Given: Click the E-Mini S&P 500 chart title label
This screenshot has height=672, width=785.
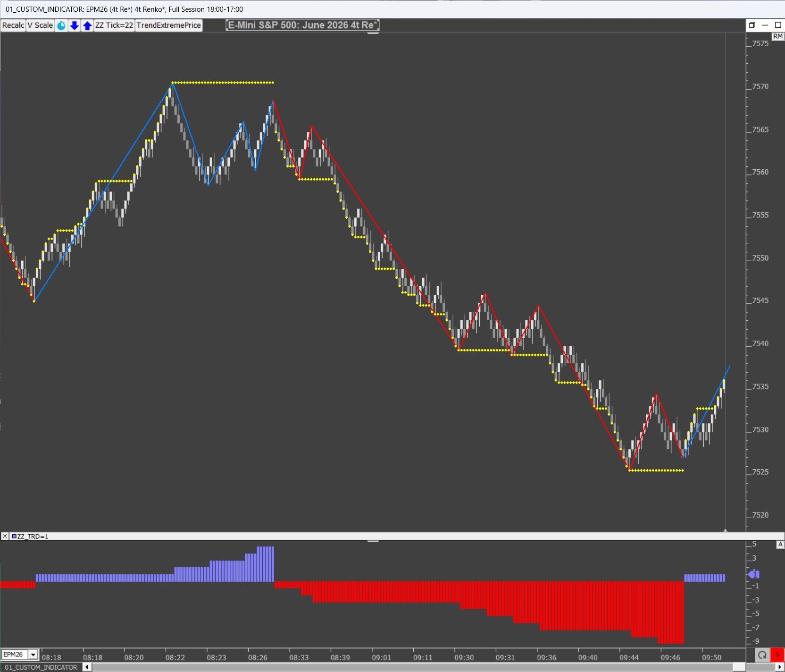Looking at the screenshot, I should coord(302,25).
